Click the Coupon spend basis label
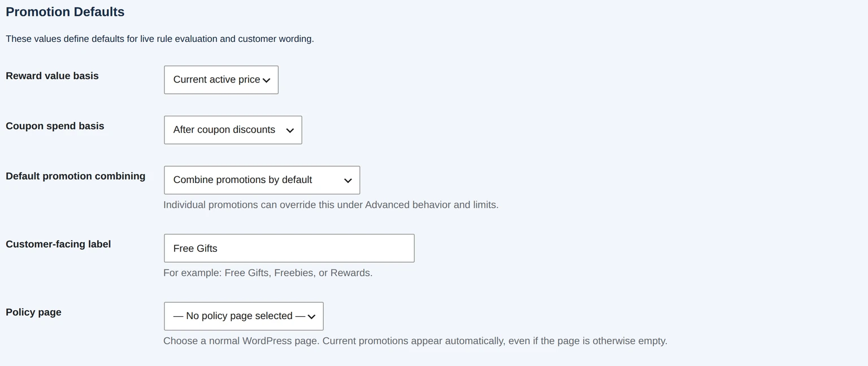 (x=55, y=126)
